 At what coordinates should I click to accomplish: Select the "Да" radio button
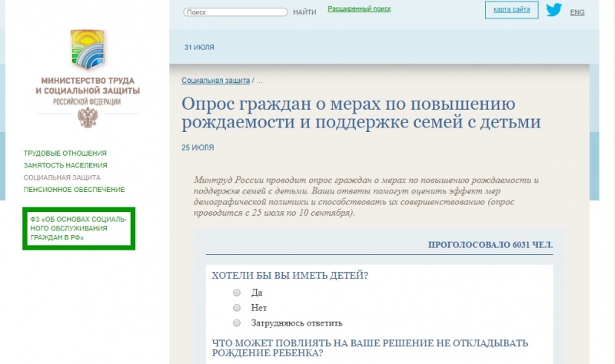(237, 293)
